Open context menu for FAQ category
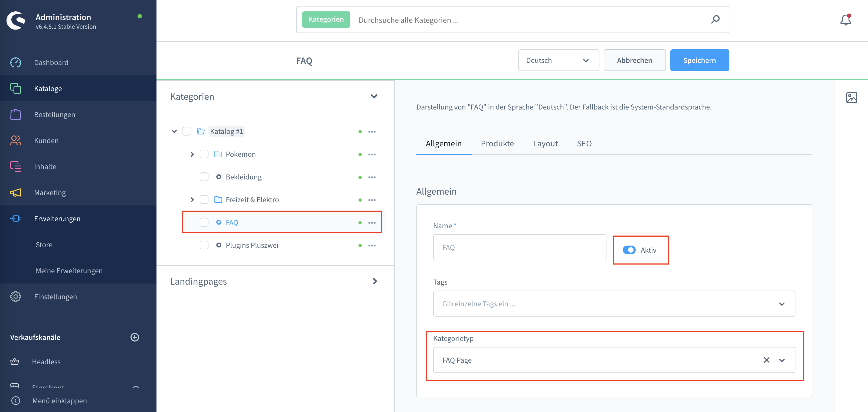868x412 pixels. (372, 222)
